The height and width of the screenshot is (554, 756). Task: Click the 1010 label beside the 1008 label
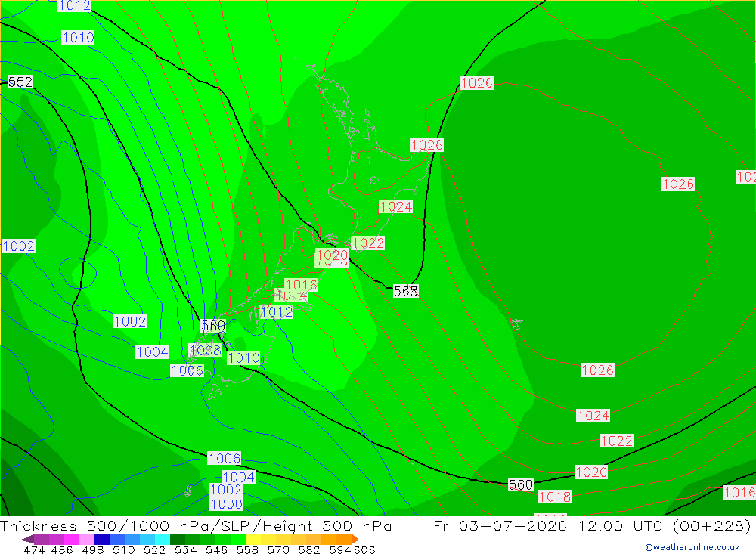coord(243,357)
